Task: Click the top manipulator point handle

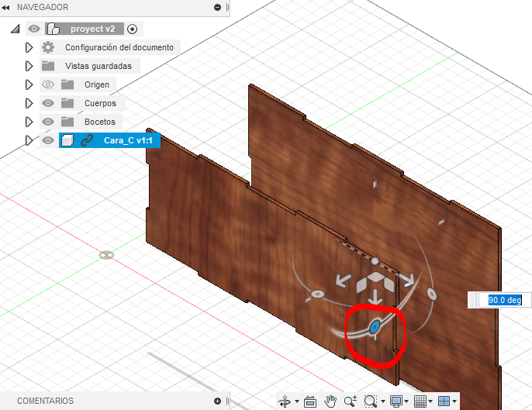Action: pyautogui.click(x=375, y=260)
